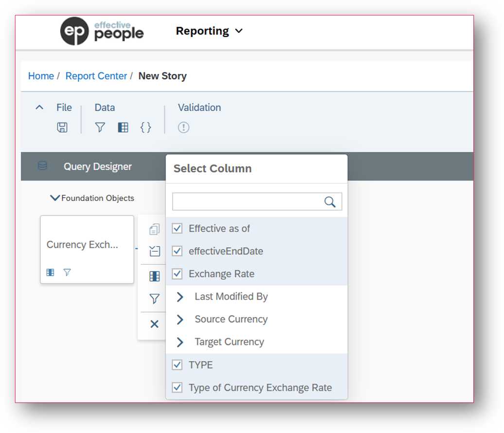This screenshot has width=504, height=433.
Task: Uncheck Type of Currency Exchange Rate checkbox
Action: (x=177, y=387)
